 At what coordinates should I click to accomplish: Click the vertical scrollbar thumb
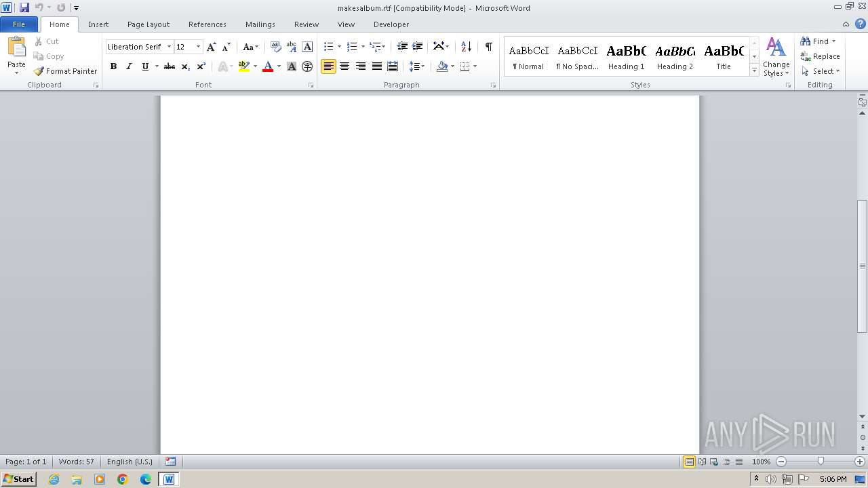tap(863, 266)
